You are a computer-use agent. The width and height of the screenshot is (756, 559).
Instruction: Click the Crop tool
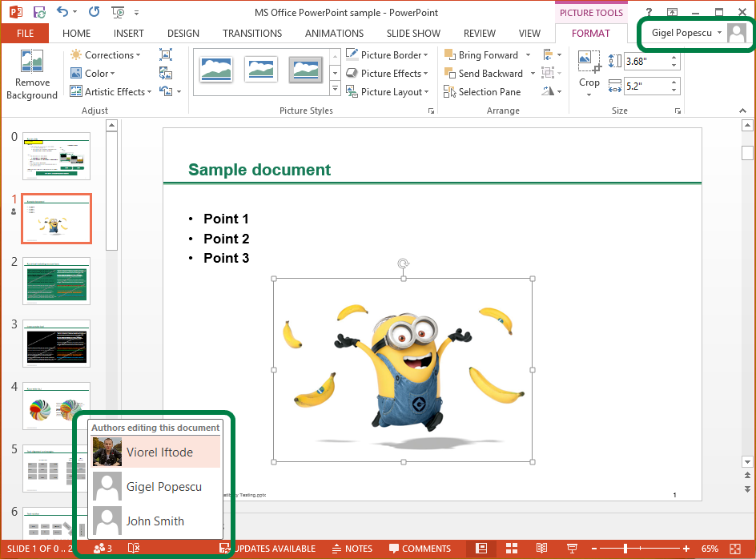(589, 74)
